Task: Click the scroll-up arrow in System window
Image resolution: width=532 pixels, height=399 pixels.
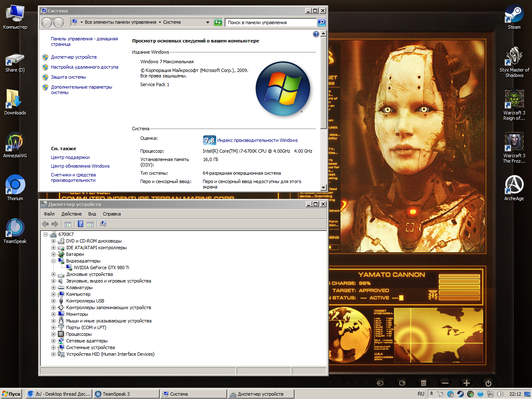Action: tap(324, 33)
